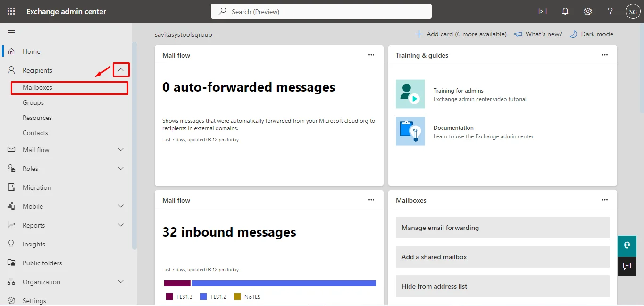Image resolution: width=644 pixels, height=306 pixels.
Task: Open the app launcher waffle icon
Action: click(11, 11)
